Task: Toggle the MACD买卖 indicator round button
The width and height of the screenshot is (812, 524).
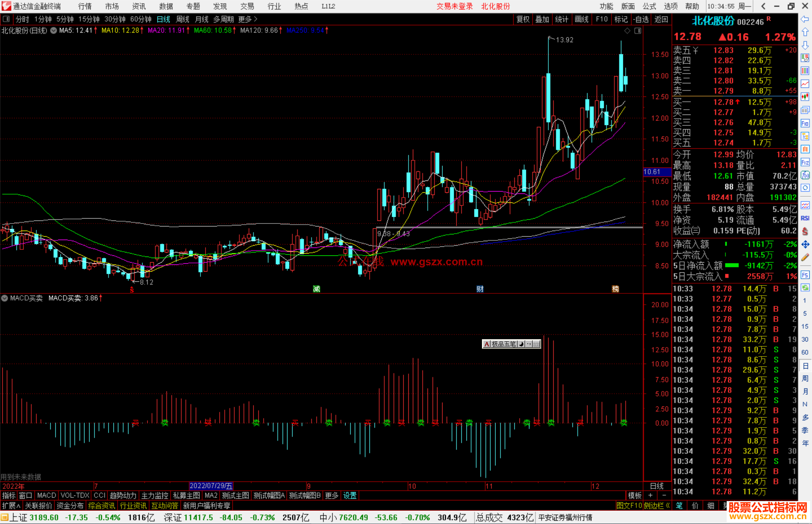Action: pos(5,298)
